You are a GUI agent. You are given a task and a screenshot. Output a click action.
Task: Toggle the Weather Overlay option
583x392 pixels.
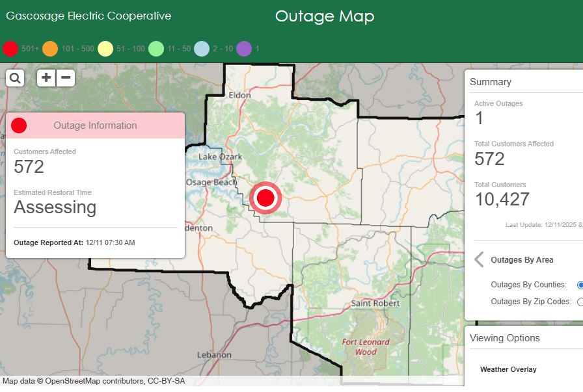pos(508,369)
